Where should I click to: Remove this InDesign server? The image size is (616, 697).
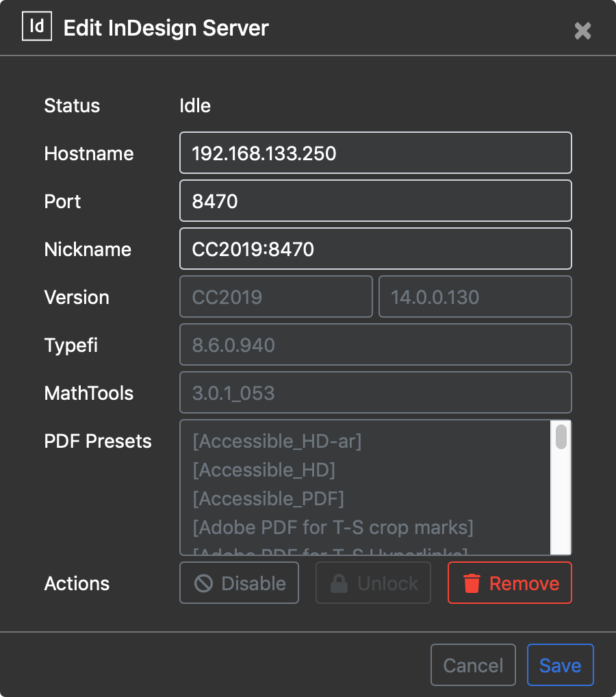coord(510,583)
